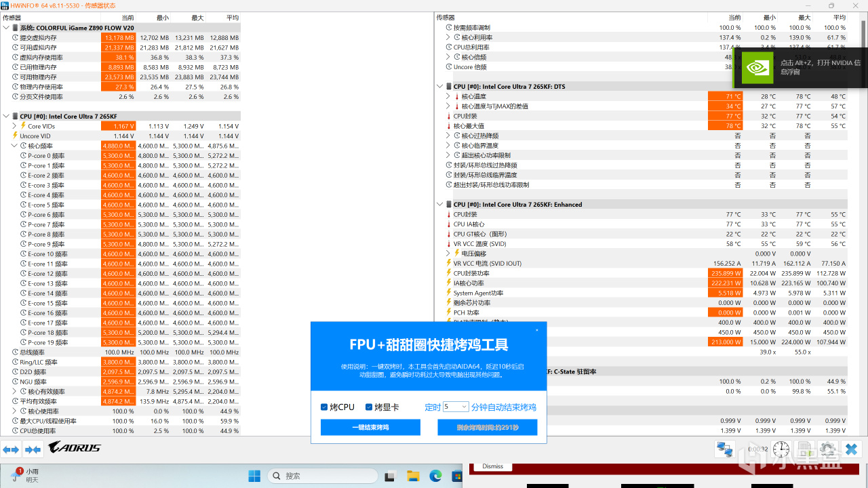
Task: Expand the 核心过热降频 row
Action: [x=448, y=136]
